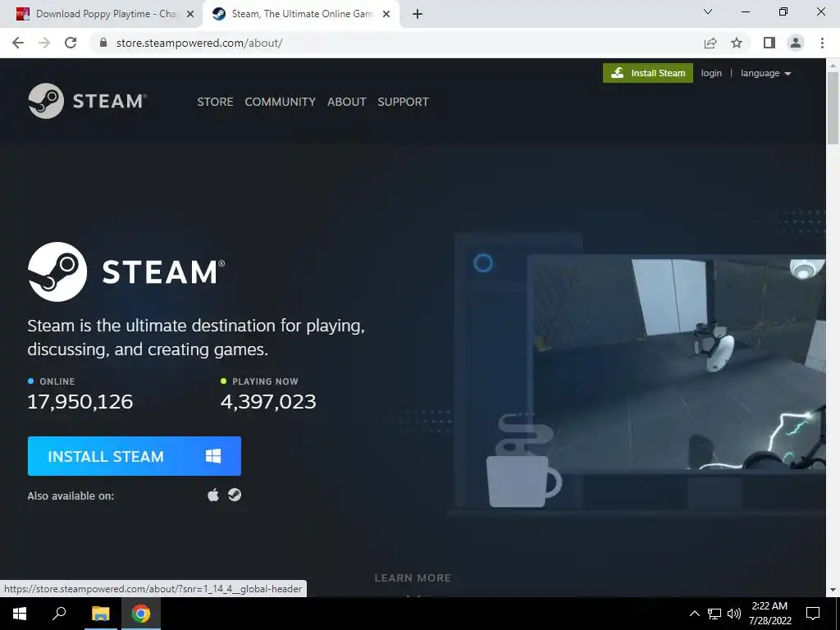Click the Steam logo in page header
Viewport: 840px width, 630px height.
click(87, 101)
